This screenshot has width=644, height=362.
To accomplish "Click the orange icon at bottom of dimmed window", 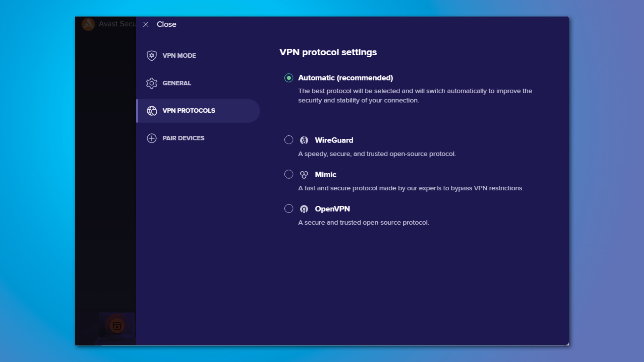I will tap(117, 326).
